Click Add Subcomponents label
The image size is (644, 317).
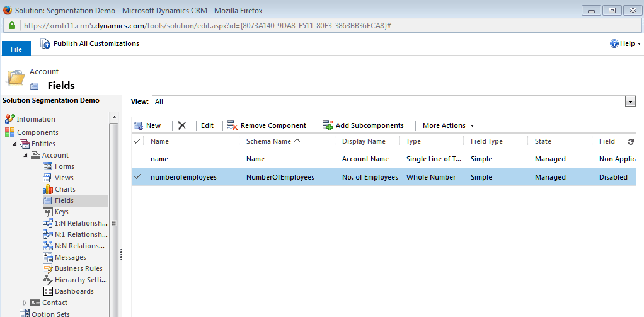pos(370,125)
